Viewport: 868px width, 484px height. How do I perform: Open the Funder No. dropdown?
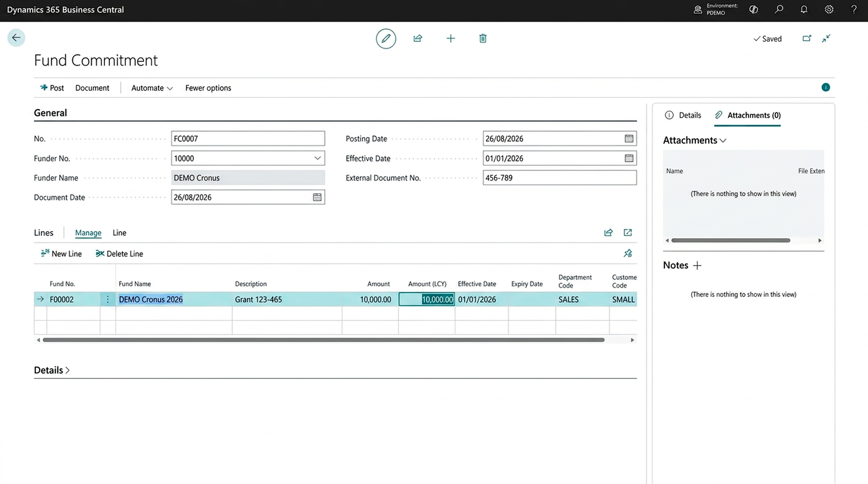[317, 158]
